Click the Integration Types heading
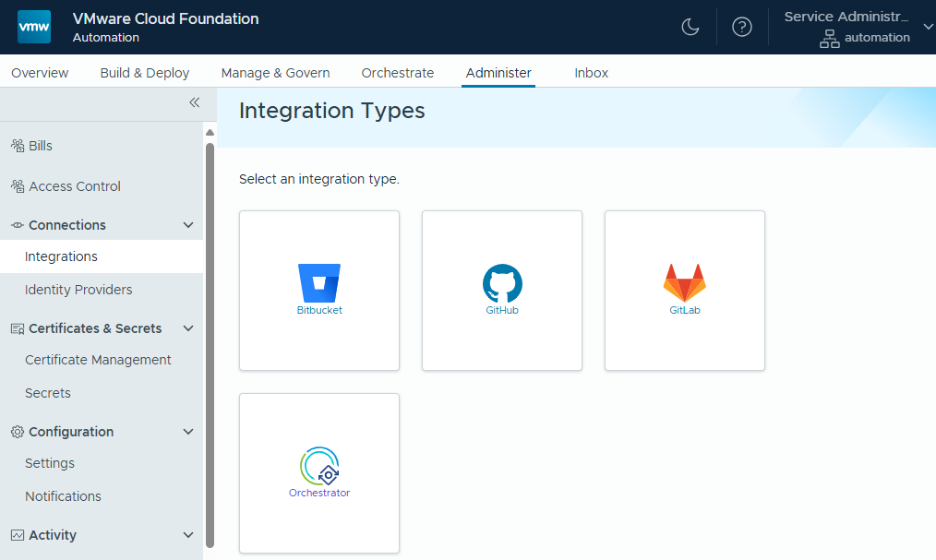The image size is (936, 560). tap(332, 111)
